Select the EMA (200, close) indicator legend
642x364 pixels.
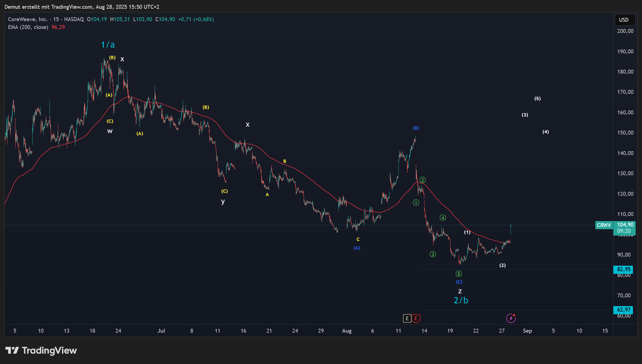[28, 27]
